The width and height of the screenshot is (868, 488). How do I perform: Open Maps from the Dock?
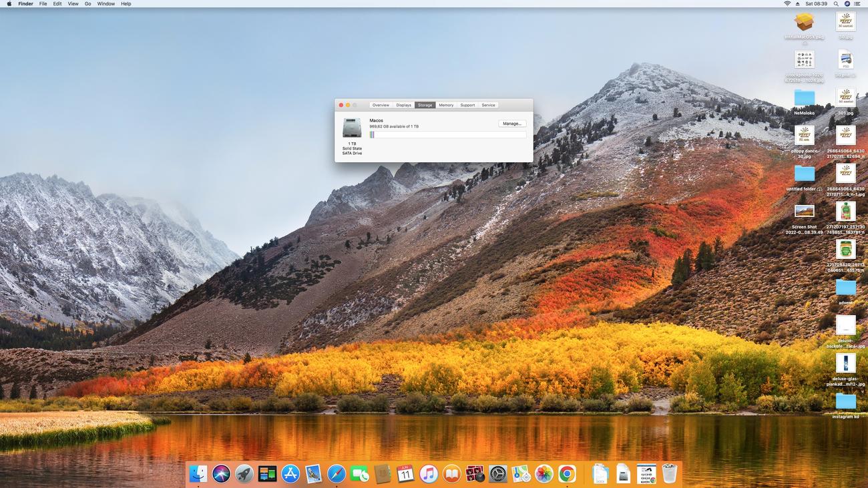pyautogui.click(x=521, y=473)
